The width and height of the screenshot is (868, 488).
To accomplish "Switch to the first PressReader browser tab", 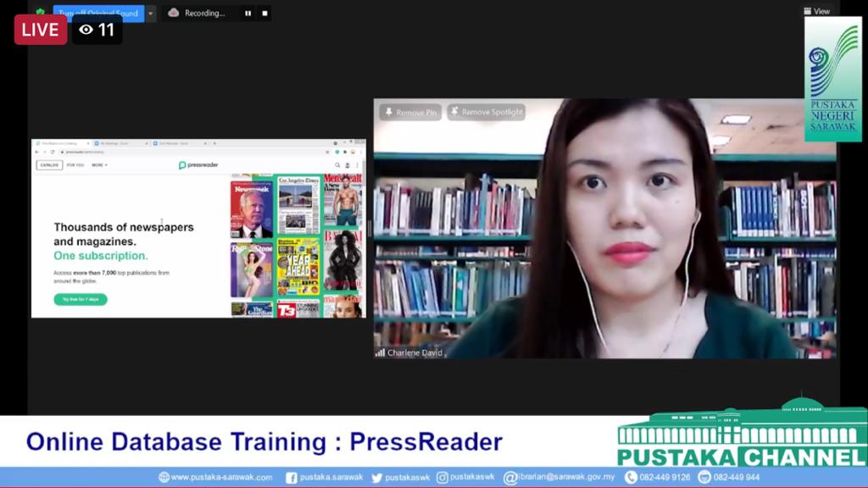I will coord(61,143).
